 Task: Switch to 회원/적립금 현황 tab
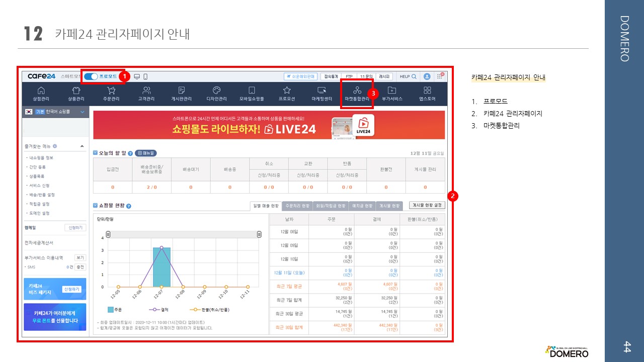(331, 206)
